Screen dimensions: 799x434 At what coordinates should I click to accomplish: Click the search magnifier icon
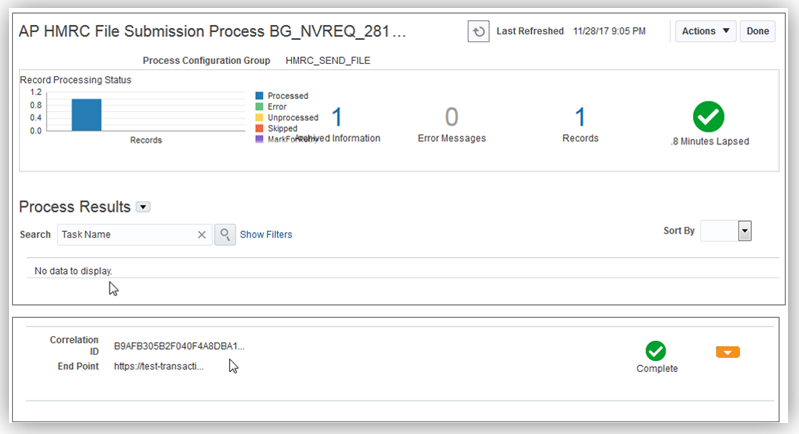pyautogui.click(x=226, y=234)
